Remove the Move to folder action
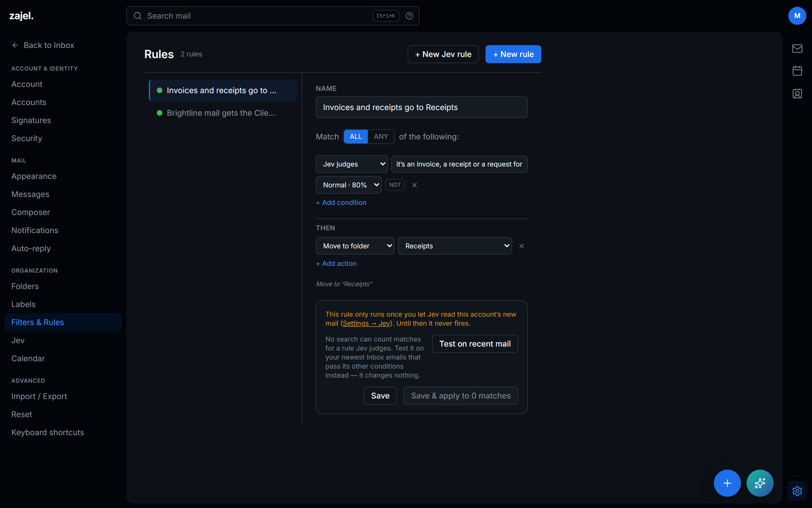The height and width of the screenshot is (508, 812). [521, 246]
